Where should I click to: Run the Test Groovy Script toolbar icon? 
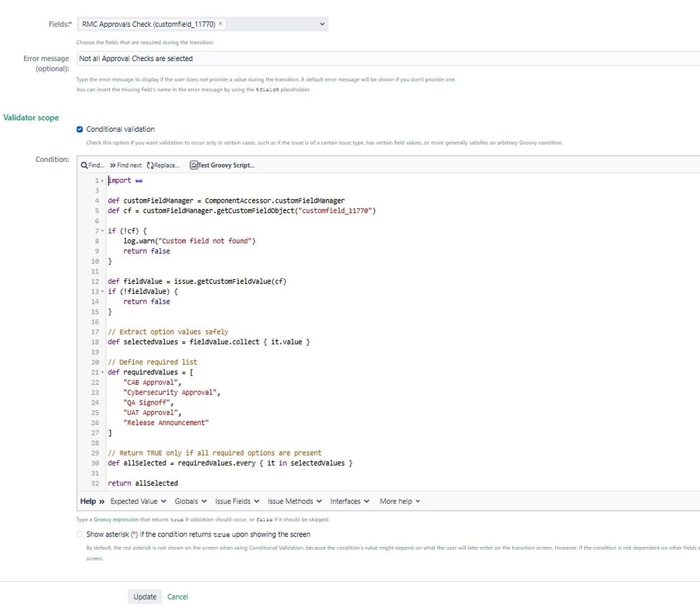[x=193, y=165]
